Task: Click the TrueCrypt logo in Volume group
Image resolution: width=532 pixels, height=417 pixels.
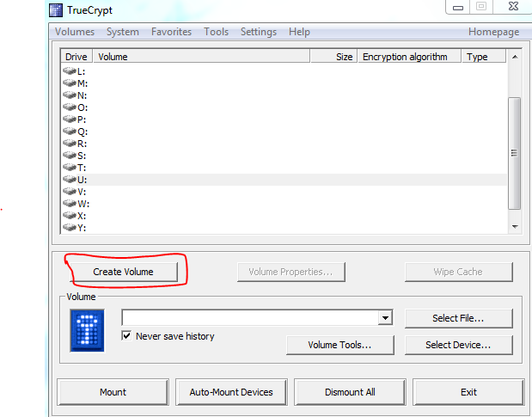Action: [x=87, y=330]
